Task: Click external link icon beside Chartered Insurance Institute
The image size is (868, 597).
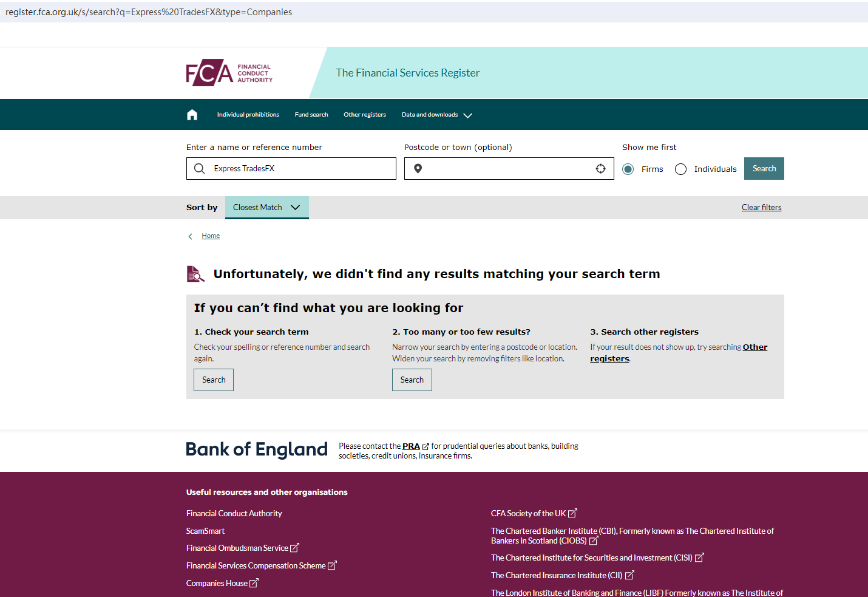Action: [629, 575]
